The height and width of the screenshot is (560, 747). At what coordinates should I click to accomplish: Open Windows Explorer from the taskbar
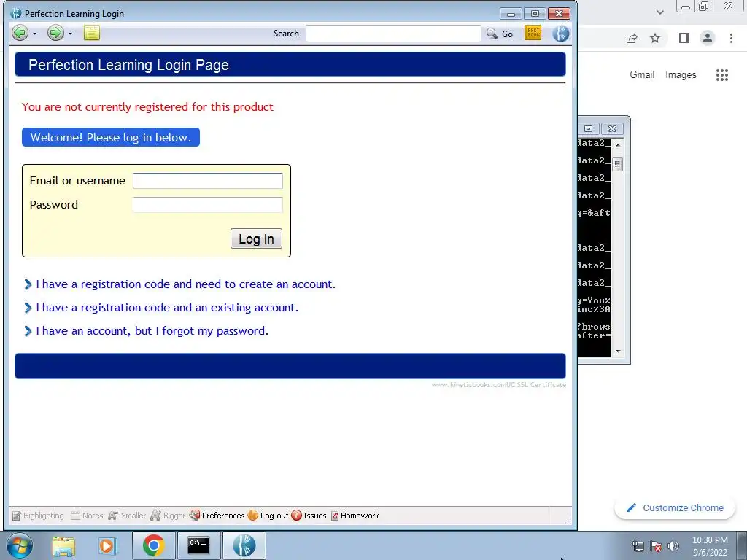pos(63,545)
